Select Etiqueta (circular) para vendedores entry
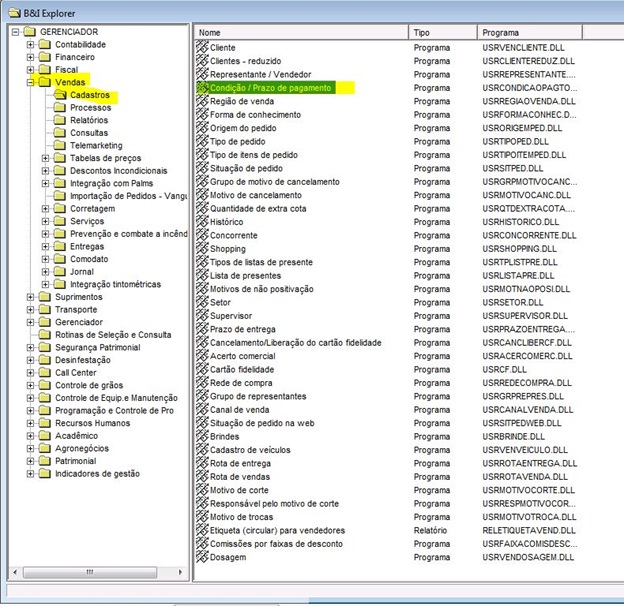This screenshot has height=608, width=630. pos(277,530)
